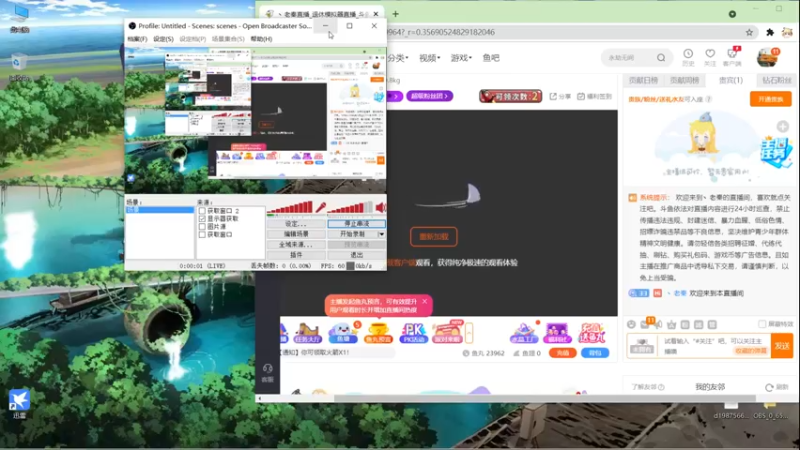Open the 鱼塘 activity icon
Viewport: 800px width, 450px height.
[343, 333]
